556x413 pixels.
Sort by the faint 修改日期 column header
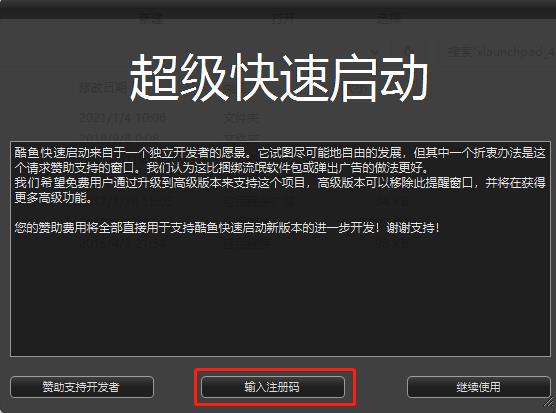(103, 87)
